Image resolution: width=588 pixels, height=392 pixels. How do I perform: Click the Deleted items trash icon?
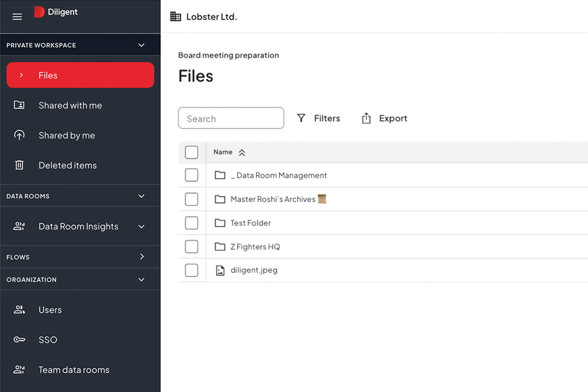pos(19,165)
